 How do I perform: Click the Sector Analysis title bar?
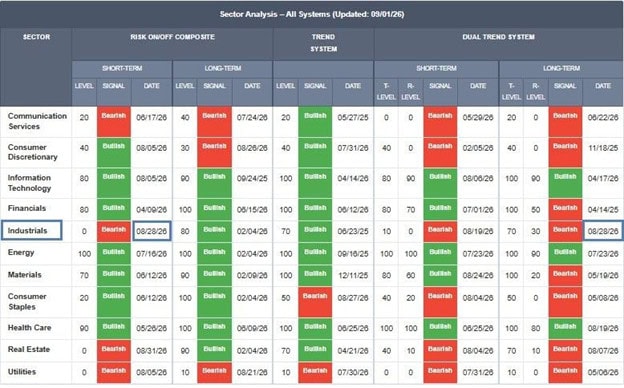tap(312, 14)
